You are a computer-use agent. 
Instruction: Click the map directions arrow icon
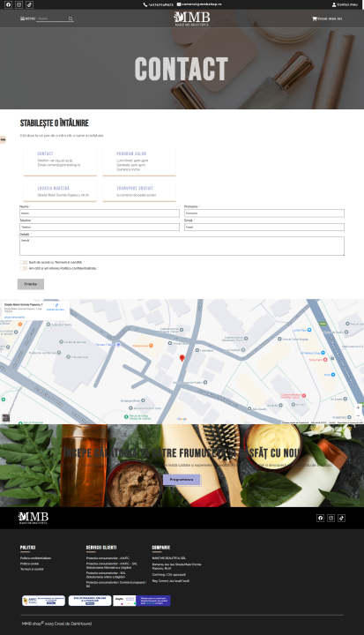pyautogui.click(x=56, y=306)
